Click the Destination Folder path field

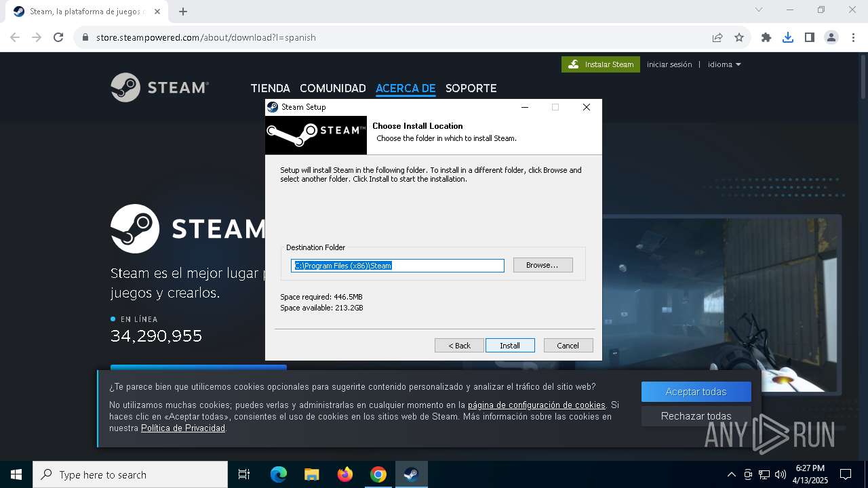397,266
